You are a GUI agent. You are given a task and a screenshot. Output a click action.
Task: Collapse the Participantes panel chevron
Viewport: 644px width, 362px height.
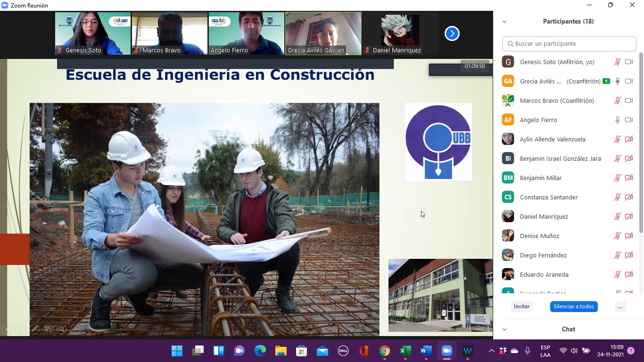coord(504,22)
